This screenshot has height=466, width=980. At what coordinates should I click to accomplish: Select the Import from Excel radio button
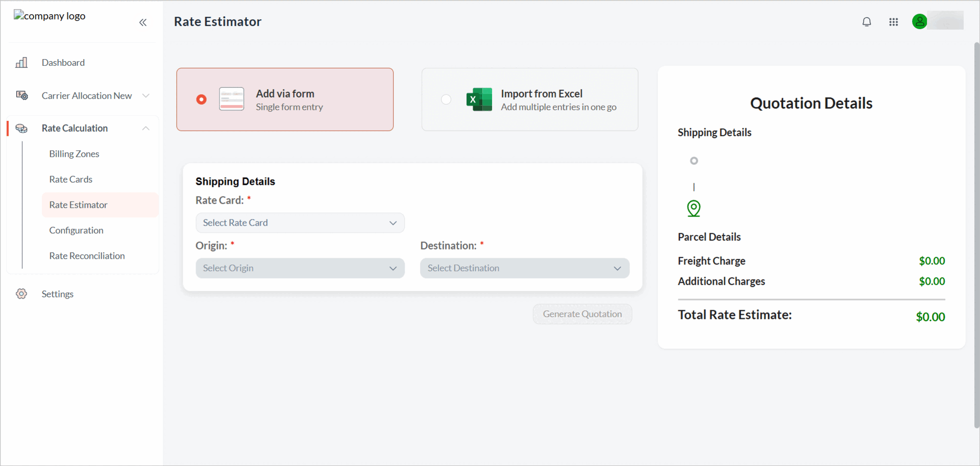(x=446, y=100)
